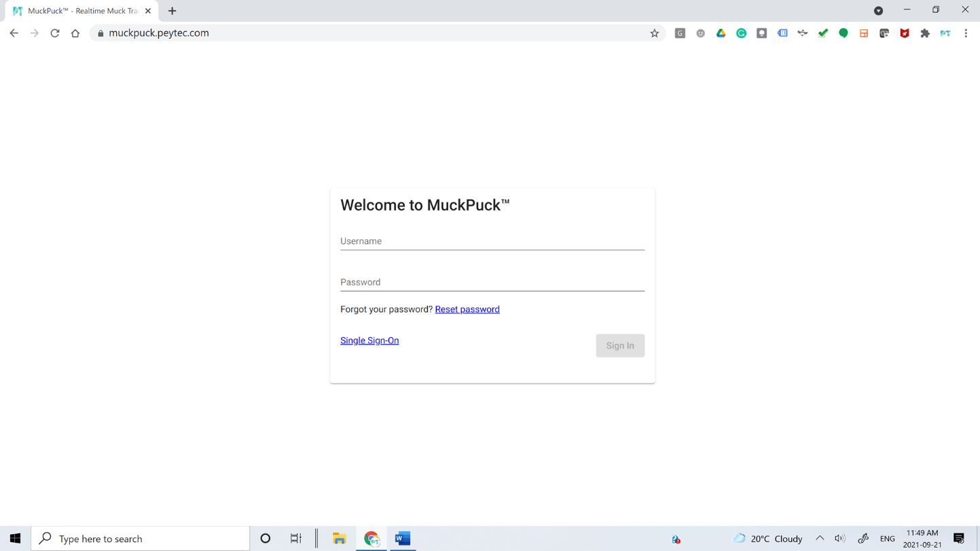Open the 20°C Cloudy weather widget
This screenshot has height=551, width=980.
[x=767, y=539]
